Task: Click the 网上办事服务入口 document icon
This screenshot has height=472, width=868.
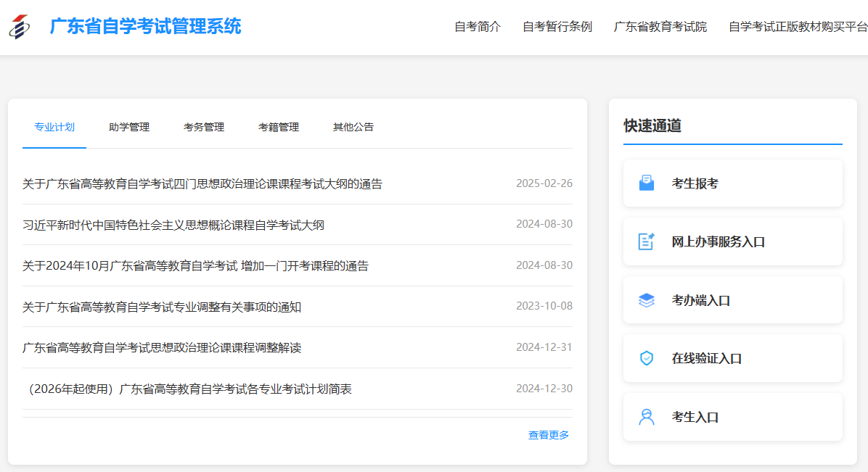Action: [x=647, y=241]
